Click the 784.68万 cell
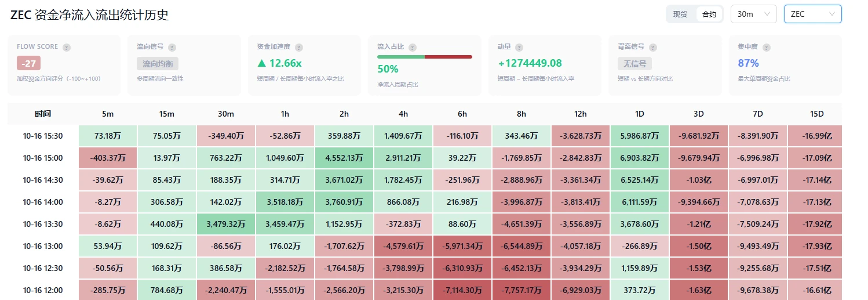This screenshot has width=868, height=300. [167, 290]
